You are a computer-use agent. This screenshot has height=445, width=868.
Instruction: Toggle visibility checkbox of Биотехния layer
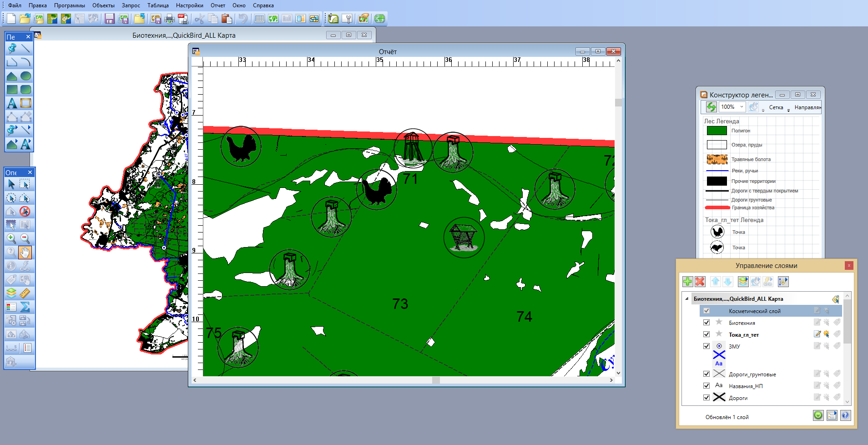pos(707,323)
